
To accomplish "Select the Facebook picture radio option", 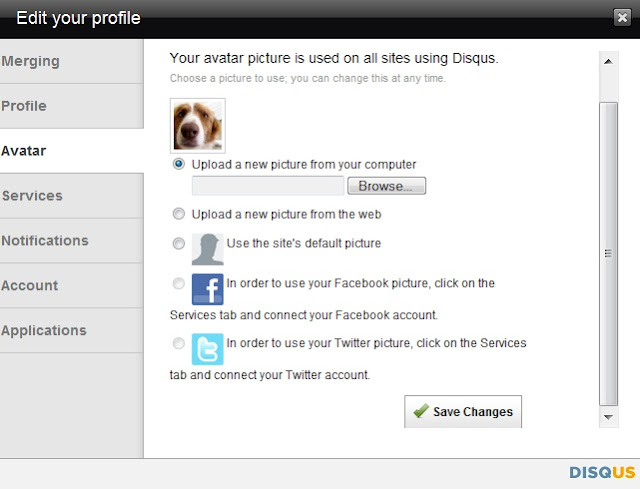I will click(x=179, y=284).
